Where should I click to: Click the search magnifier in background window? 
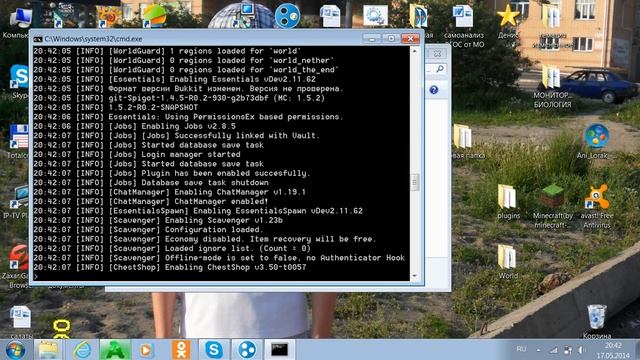point(440,69)
